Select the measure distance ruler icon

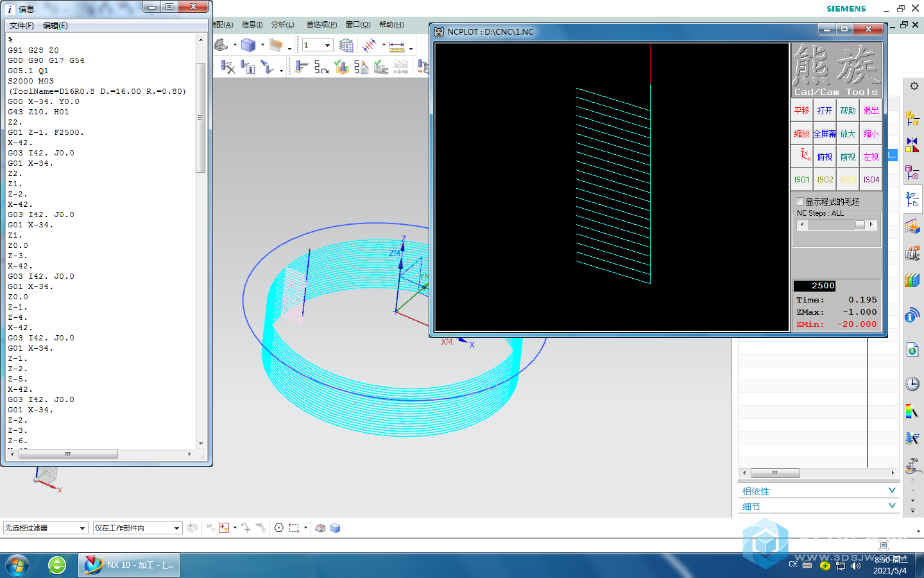[397, 46]
